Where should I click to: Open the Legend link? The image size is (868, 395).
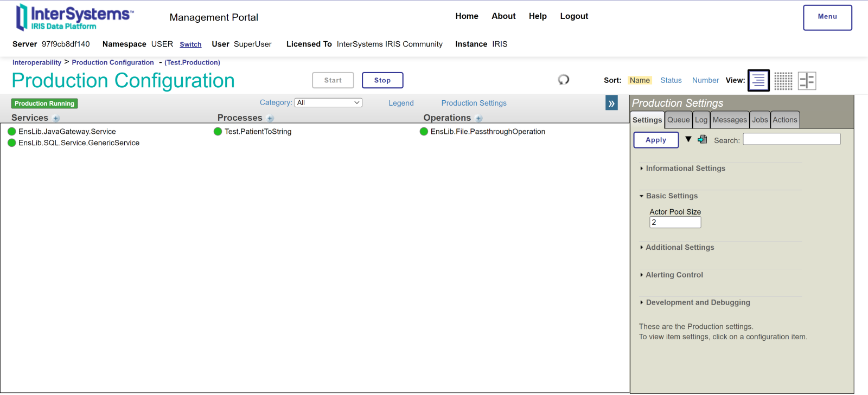(401, 103)
